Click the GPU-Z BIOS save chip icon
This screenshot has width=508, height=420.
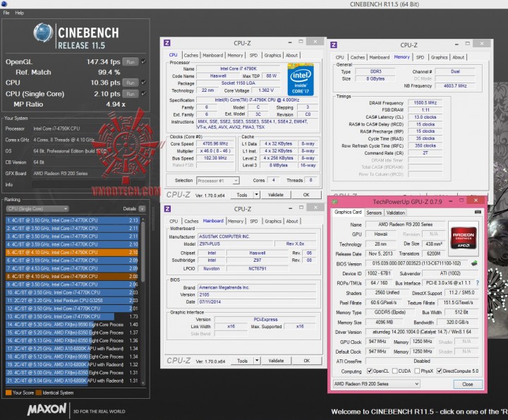click(x=475, y=263)
